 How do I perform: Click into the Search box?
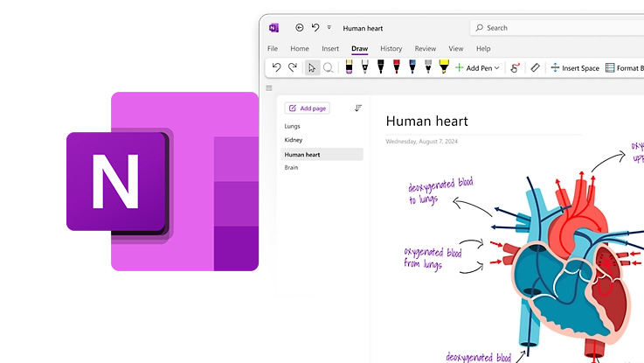(x=557, y=28)
